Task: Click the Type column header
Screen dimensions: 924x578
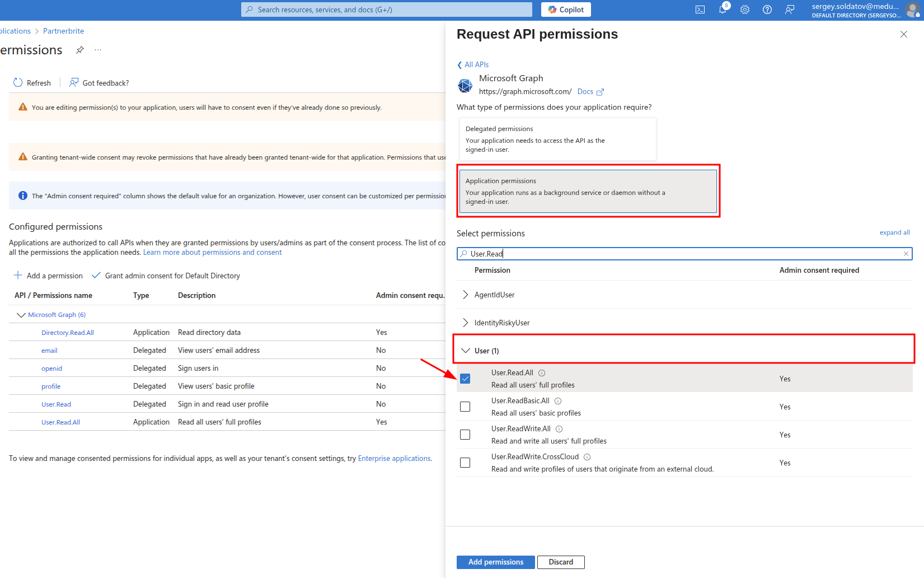Action: click(x=141, y=295)
